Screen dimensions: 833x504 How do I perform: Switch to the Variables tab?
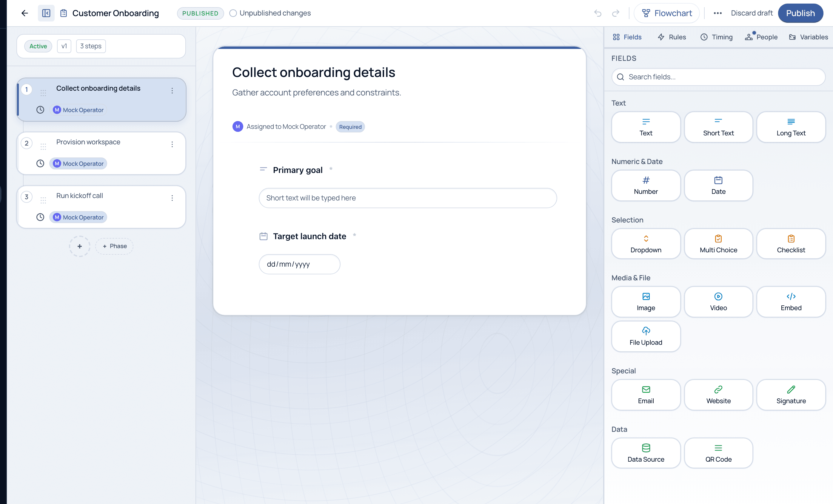[x=808, y=37]
